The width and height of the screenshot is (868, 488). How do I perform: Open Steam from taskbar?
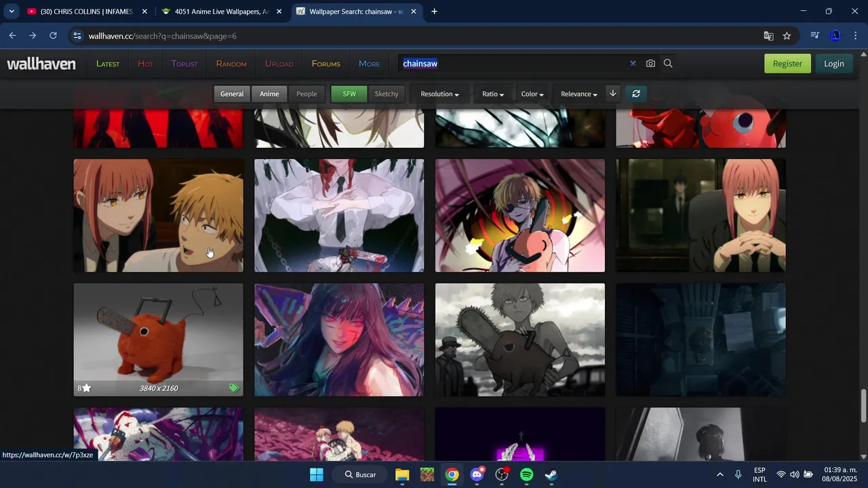(551, 474)
